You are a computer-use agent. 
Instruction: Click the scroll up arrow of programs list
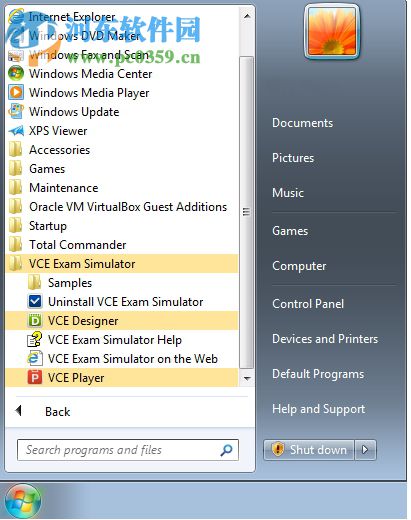[x=247, y=16]
